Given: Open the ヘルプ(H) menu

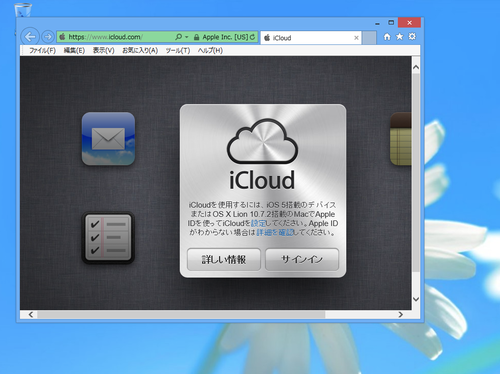Looking at the screenshot, I should (x=210, y=50).
